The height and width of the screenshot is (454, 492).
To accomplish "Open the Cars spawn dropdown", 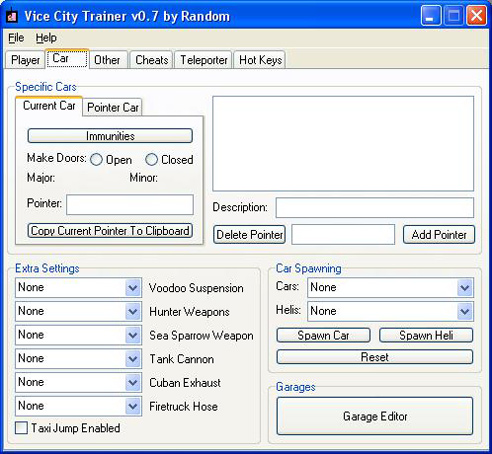I will 390,288.
